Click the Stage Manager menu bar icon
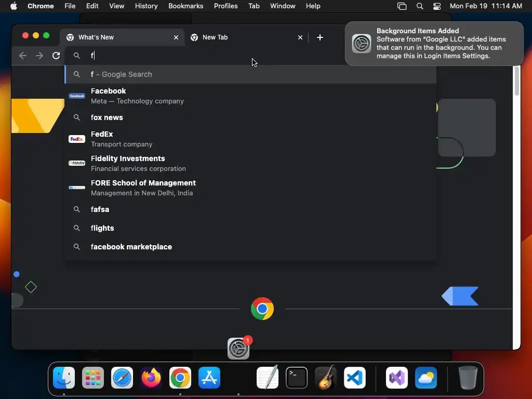This screenshot has width=532, height=399. tap(402, 6)
